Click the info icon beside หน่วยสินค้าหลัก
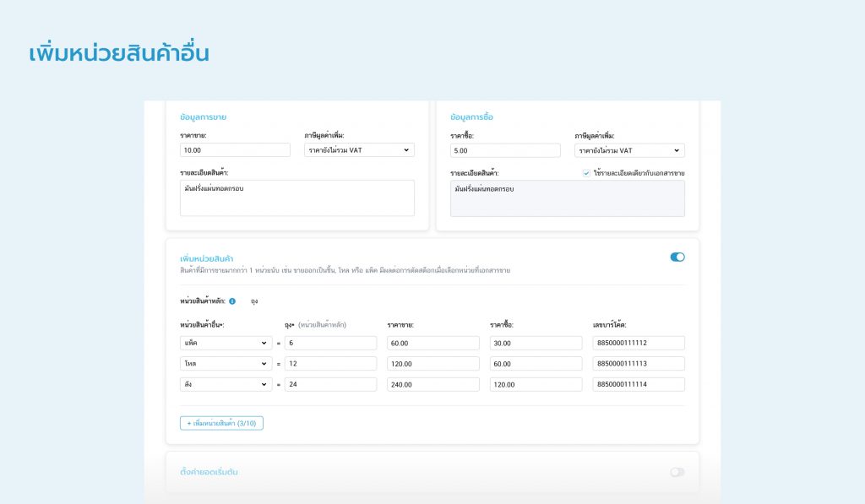The width and height of the screenshot is (865, 504). pyautogui.click(x=232, y=301)
